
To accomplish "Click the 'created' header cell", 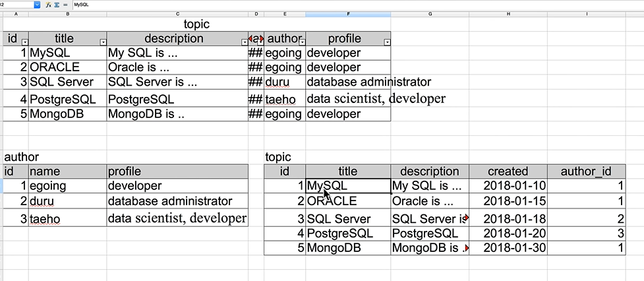I will [508, 172].
